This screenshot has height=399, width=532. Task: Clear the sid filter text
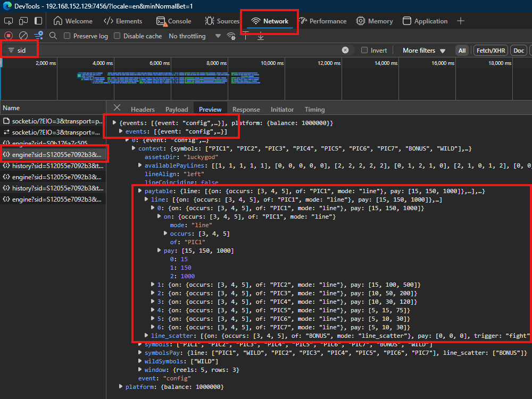[x=345, y=50]
